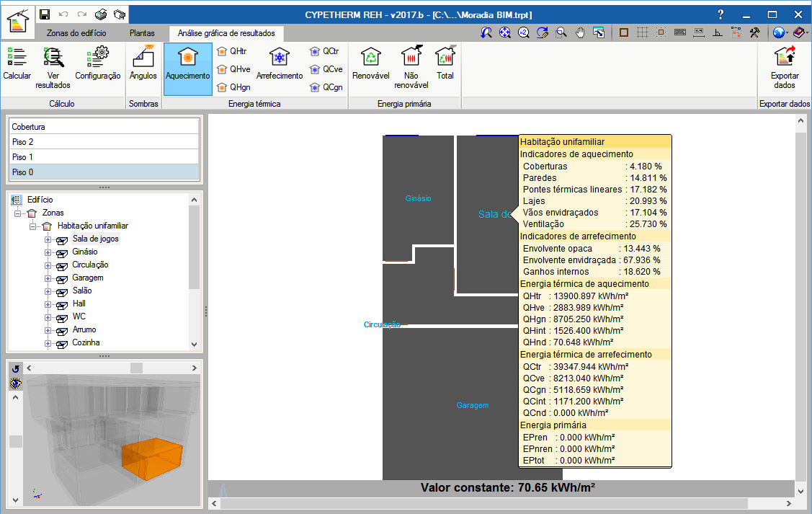Print the current view with the printer icon
Screen dimensions: 812x514
click(101, 14)
